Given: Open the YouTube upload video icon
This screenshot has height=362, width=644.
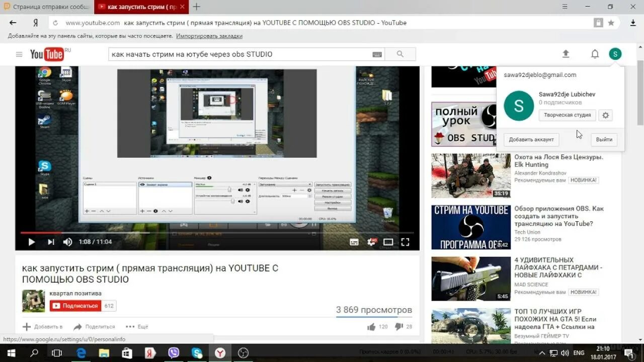Looking at the screenshot, I should [x=566, y=54].
